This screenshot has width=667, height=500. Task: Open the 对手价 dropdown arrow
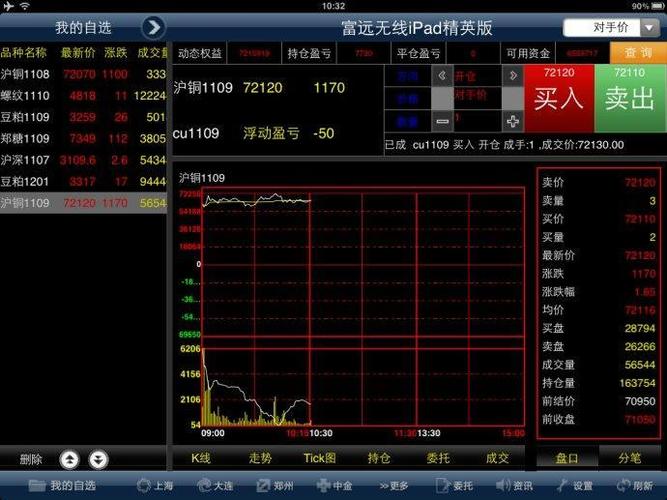point(649,28)
